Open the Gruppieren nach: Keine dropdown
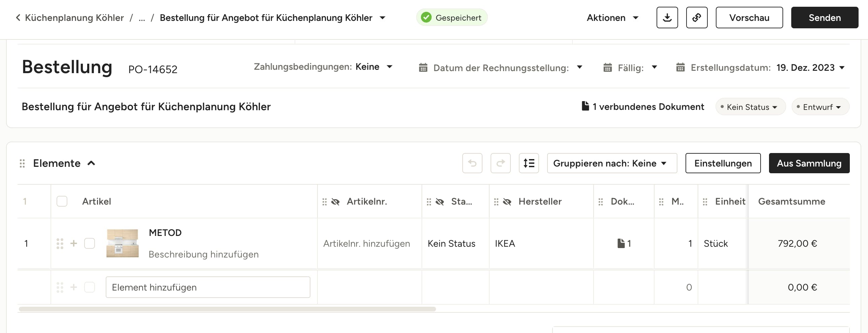Image resolution: width=868 pixels, height=333 pixels. [612, 163]
